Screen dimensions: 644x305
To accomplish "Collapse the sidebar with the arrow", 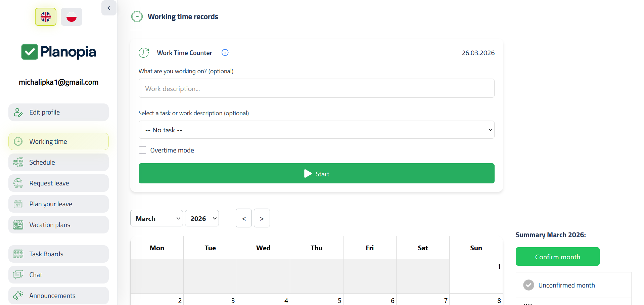I will point(109,8).
